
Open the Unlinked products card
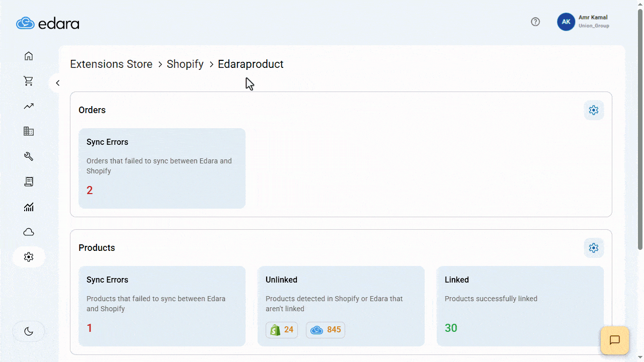341,306
